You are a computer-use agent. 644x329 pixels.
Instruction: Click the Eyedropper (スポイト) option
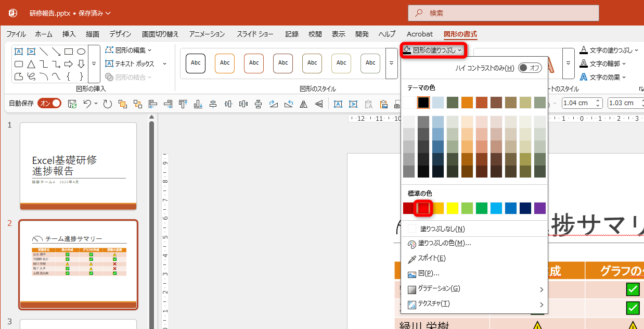click(x=431, y=258)
